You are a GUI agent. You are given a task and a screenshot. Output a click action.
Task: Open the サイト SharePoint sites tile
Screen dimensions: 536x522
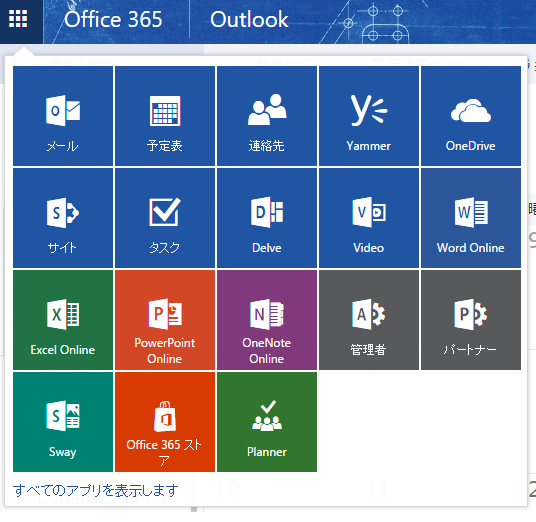(x=63, y=218)
